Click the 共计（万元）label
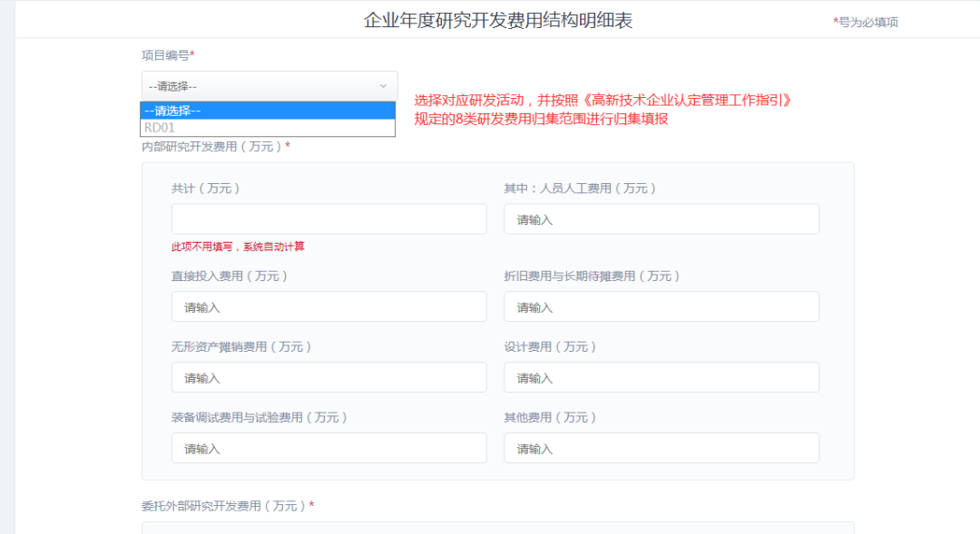This screenshot has height=534, width=980. (206, 188)
